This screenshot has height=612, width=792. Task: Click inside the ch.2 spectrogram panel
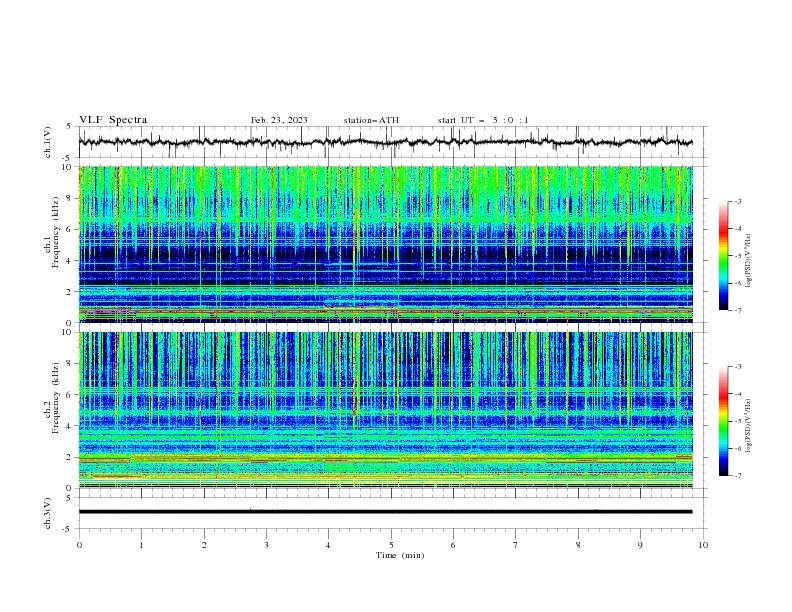pyautogui.click(x=390, y=410)
